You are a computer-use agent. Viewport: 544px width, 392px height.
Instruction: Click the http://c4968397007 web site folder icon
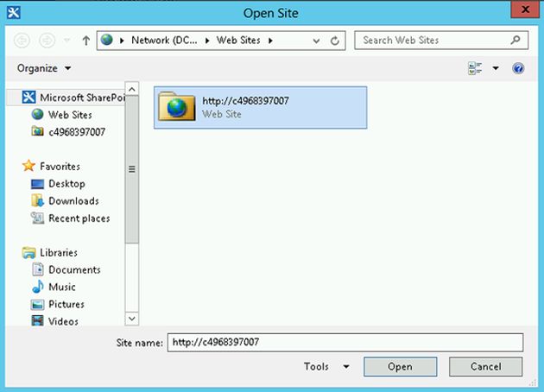coord(177,107)
